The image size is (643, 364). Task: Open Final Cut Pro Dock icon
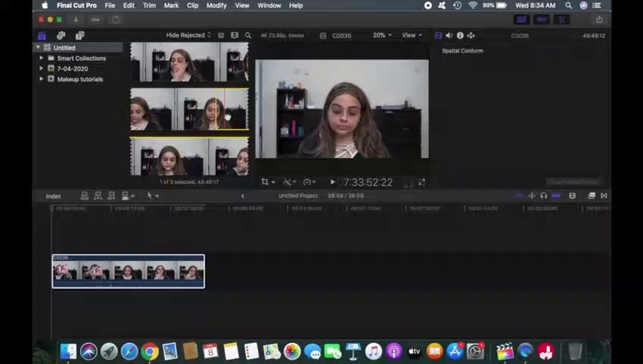pyautogui.click(x=505, y=351)
